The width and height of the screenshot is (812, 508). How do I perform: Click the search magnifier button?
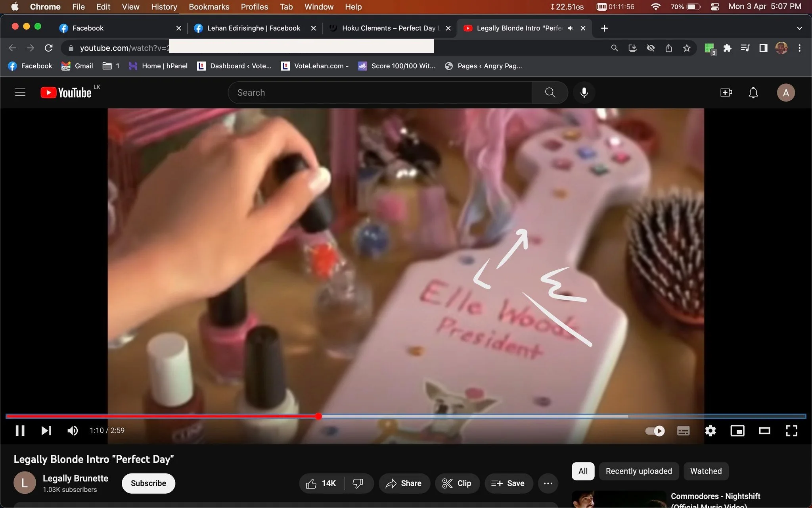pos(550,92)
